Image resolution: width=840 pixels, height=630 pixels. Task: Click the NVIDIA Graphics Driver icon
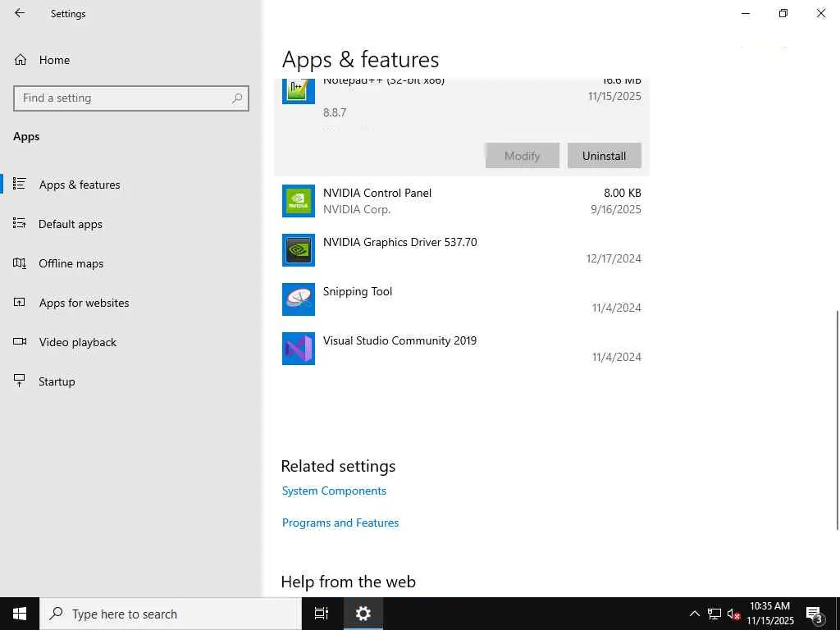coord(299,250)
